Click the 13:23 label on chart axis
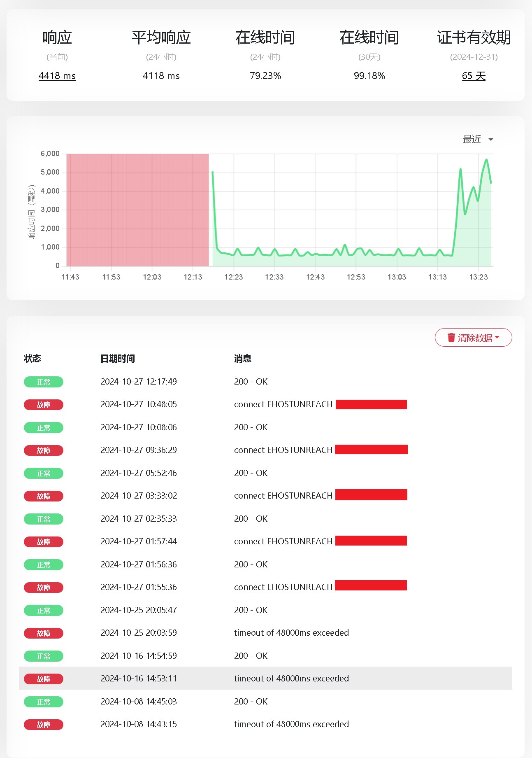This screenshot has width=532, height=758. (479, 277)
